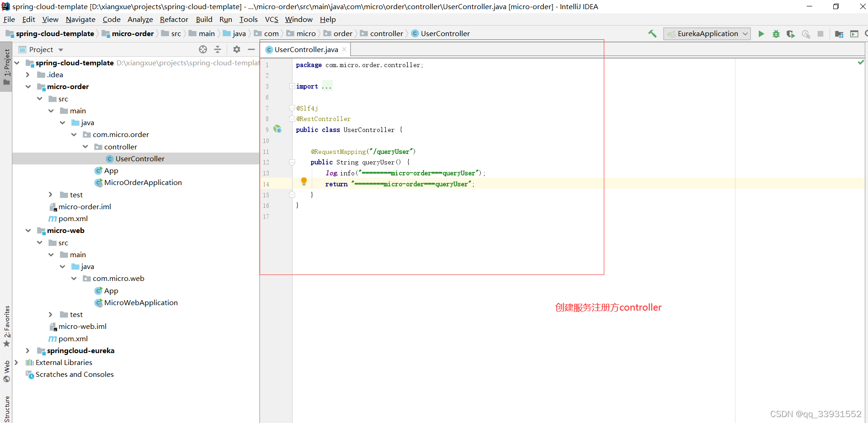Open the Edit menu

click(28, 19)
